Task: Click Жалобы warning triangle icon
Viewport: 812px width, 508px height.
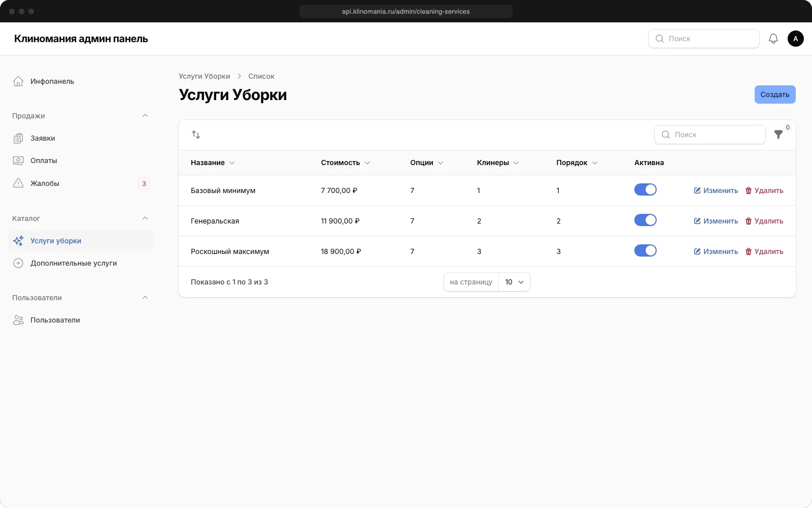Action: (x=18, y=183)
